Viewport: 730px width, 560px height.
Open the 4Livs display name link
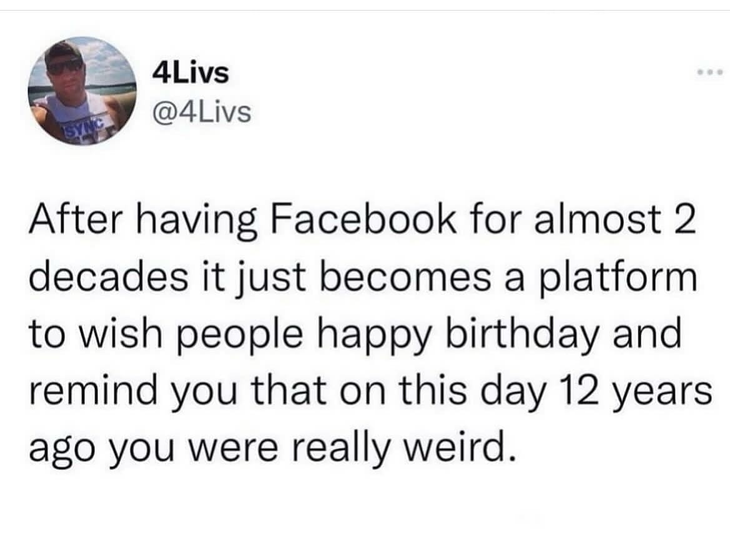190,74
